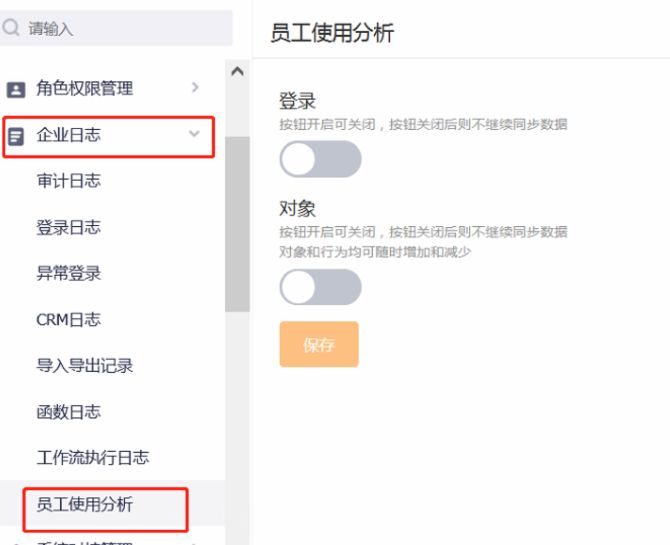The image size is (670, 545).
Task: Click the search magnifier icon
Action: [x=12, y=29]
